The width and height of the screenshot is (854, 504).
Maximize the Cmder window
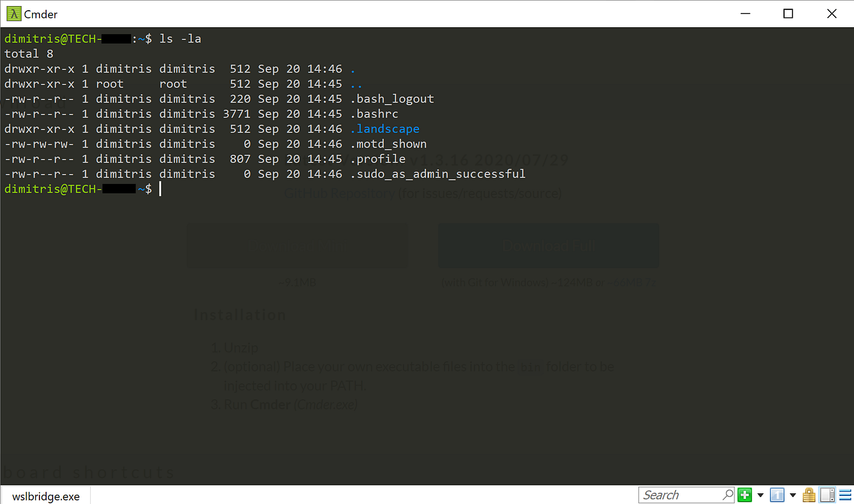[787, 13]
